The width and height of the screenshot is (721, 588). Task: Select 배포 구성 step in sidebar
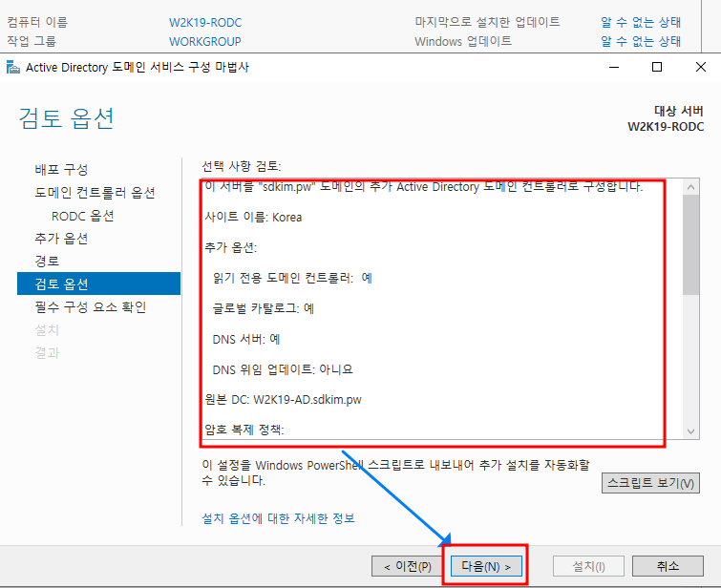coord(61,170)
